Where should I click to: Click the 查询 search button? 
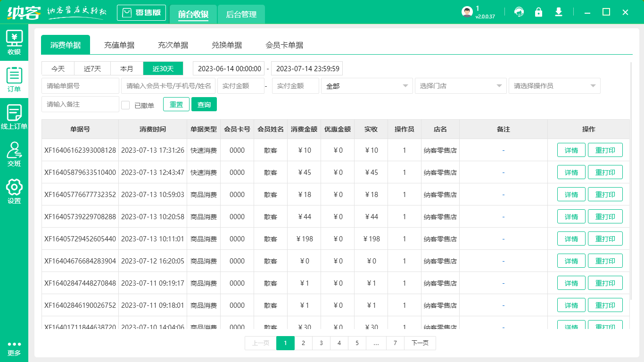[204, 104]
